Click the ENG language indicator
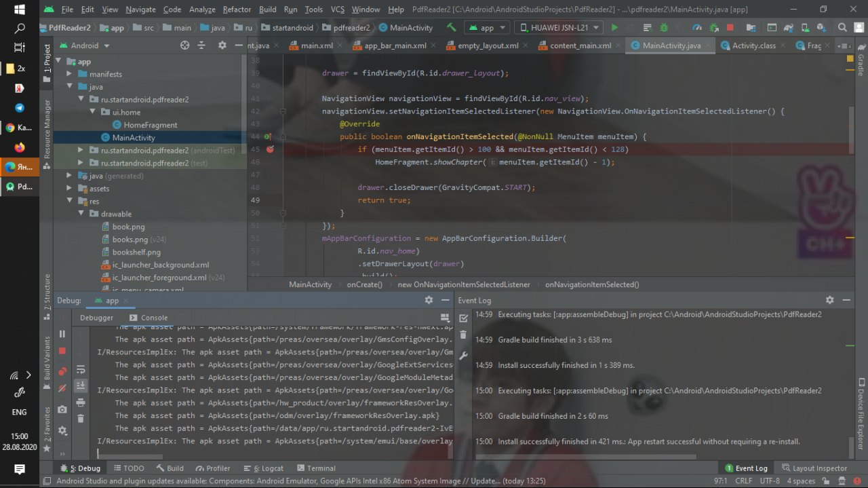This screenshot has height=488, width=868. click(x=20, y=412)
